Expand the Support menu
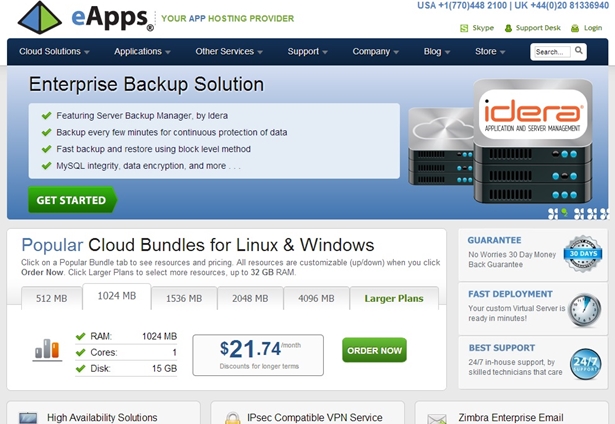This screenshot has width=615, height=424. pyautogui.click(x=308, y=51)
